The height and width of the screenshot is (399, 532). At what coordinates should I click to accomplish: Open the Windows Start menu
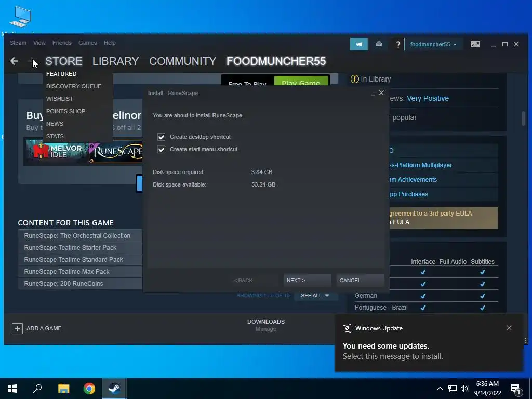pyautogui.click(x=12, y=389)
